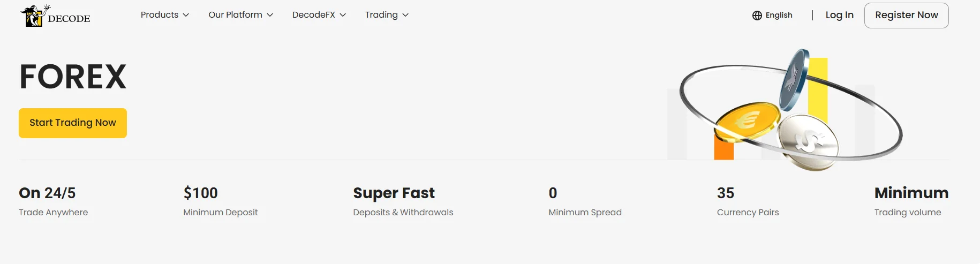This screenshot has width=980, height=264.
Task: Click the Decode logo icon
Action: click(x=34, y=16)
